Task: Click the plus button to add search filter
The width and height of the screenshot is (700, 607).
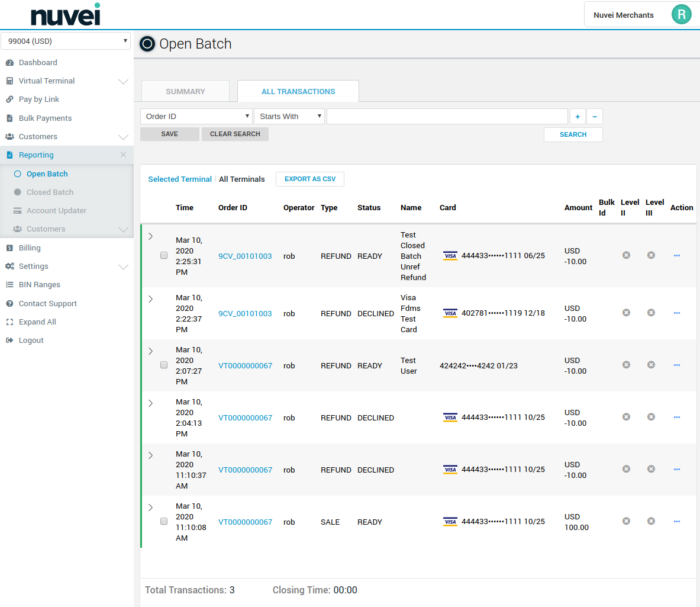Action: click(x=578, y=117)
